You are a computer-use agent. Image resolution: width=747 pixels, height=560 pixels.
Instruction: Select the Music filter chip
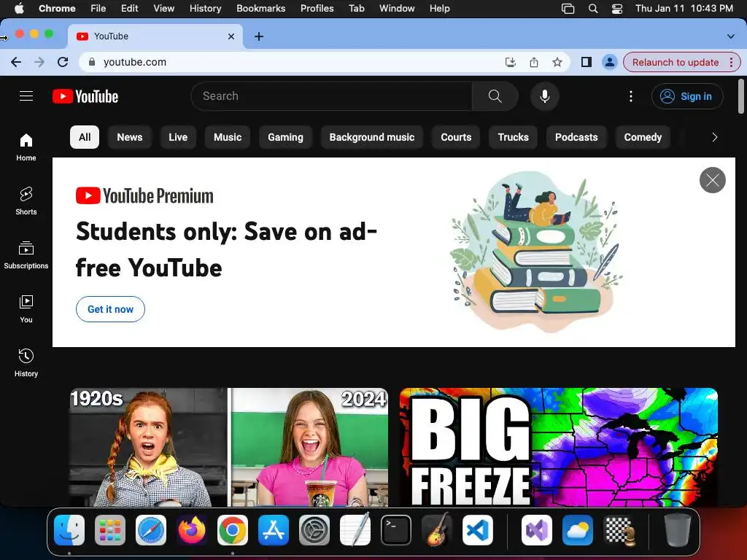228,137
